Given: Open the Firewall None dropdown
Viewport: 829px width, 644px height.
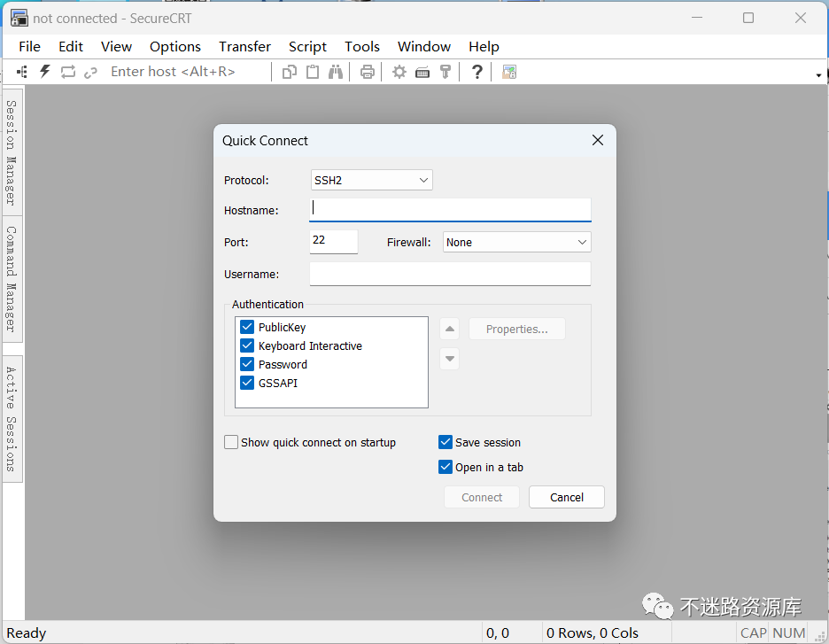Looking at the screenshot, I should (x=516, y=242).
